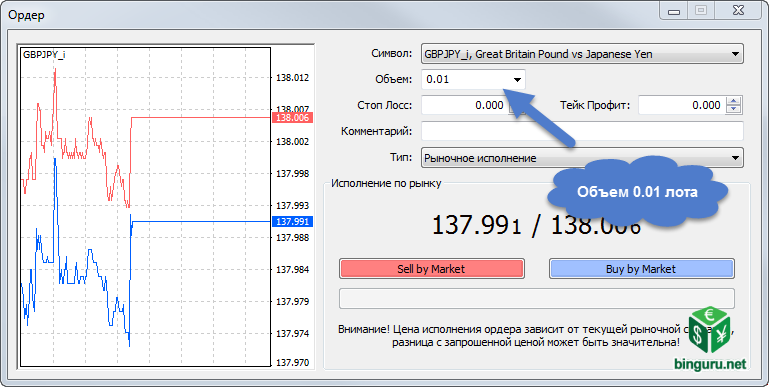
Task: Click the blue 137.991 bid price tag
Action: pyautogui.click(x=292, y=222)
